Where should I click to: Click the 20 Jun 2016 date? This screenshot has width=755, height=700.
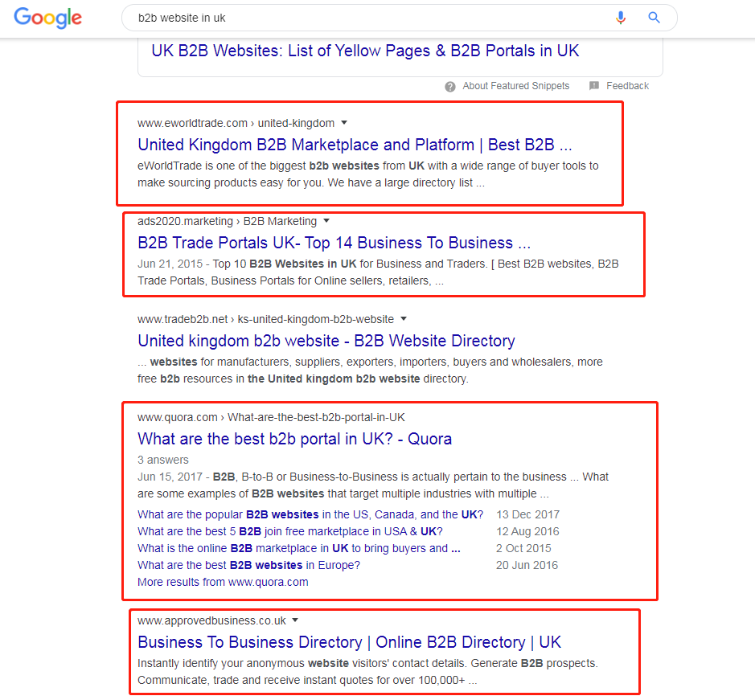[x=527, y=565]
